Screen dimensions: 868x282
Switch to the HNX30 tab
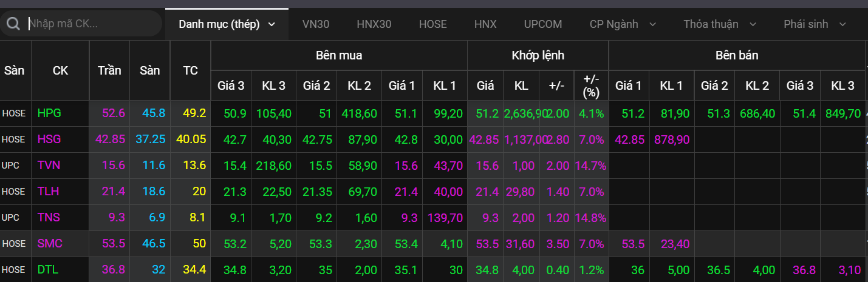click(x=374, y=24)
